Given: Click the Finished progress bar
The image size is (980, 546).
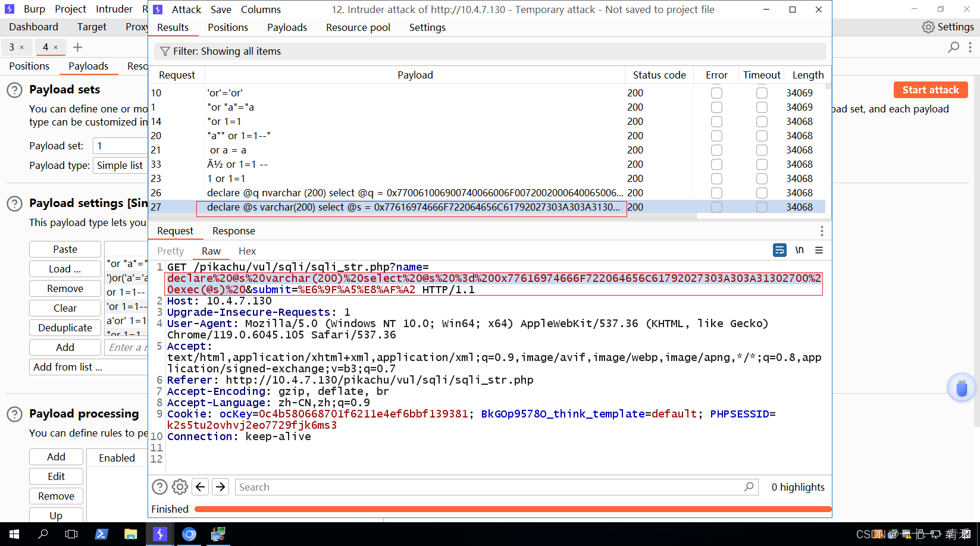Looking at the screenshot, I should 512,509.
